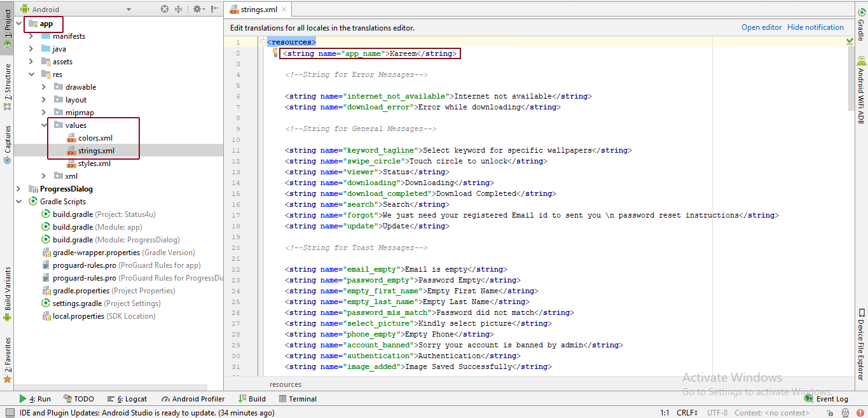Click the lightbulb quick-fix icon on line 2

[x=275, y=53]
